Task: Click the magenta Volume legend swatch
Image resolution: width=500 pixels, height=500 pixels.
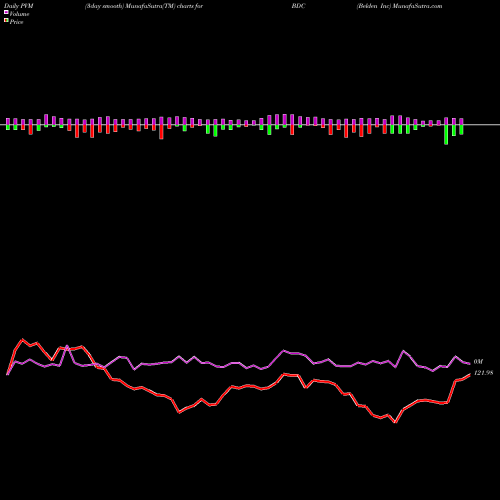Action: [x=6, y=12]
